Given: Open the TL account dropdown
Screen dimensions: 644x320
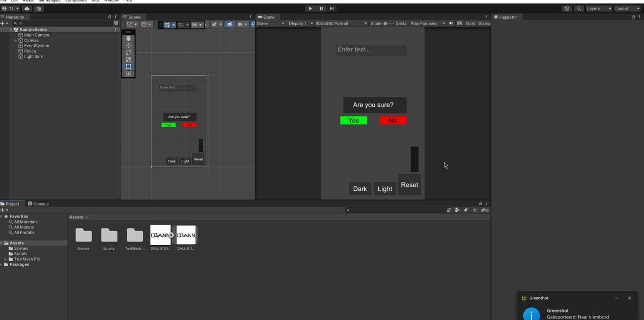Looking at the screenshot, I should tap(11, 9).
